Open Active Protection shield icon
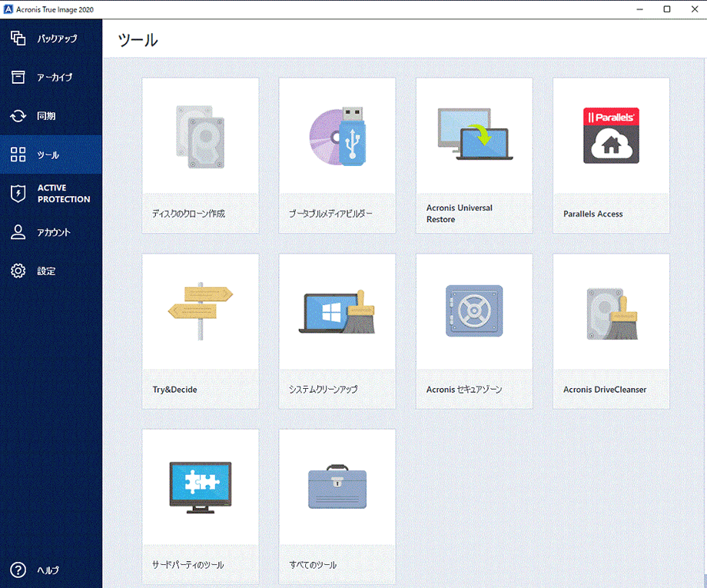The image size is (707, 588). 18,194
